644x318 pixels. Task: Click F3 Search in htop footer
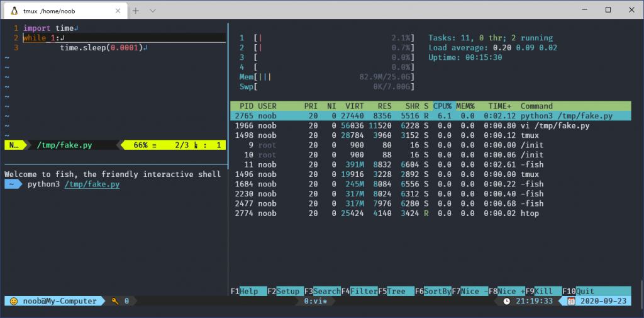[323, 292]
